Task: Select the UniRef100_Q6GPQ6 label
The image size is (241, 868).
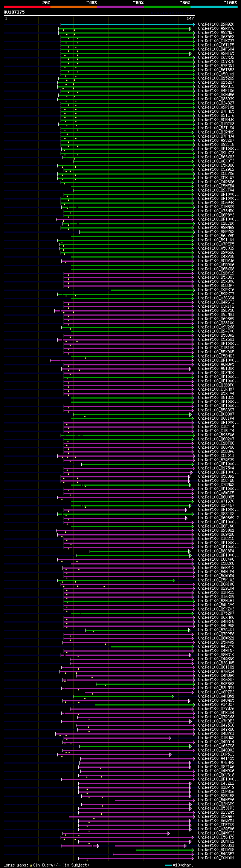Action: click(x=216, y=448)
